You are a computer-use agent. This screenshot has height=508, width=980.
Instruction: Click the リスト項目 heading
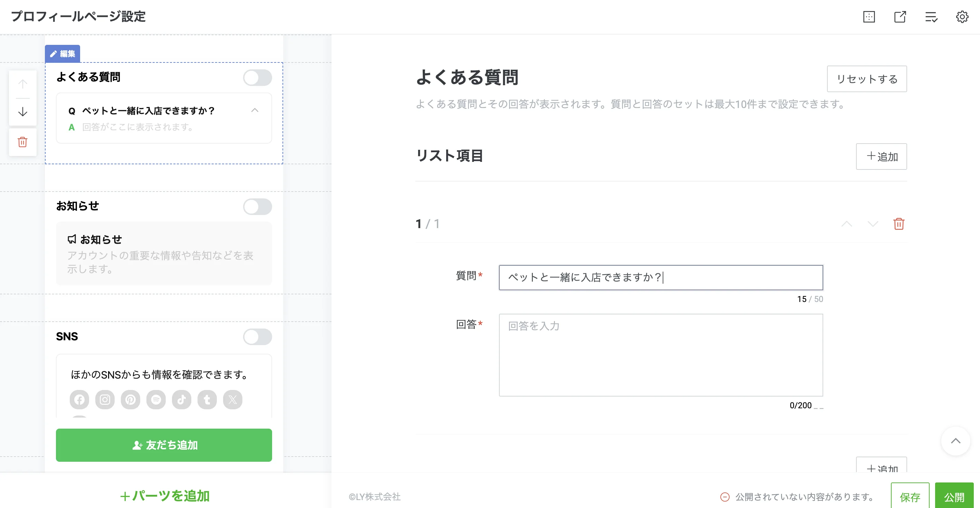449,156
